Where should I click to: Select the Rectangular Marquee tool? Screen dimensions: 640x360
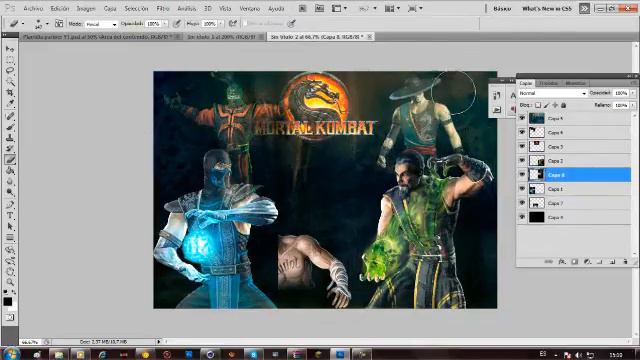tap(10, 60)
